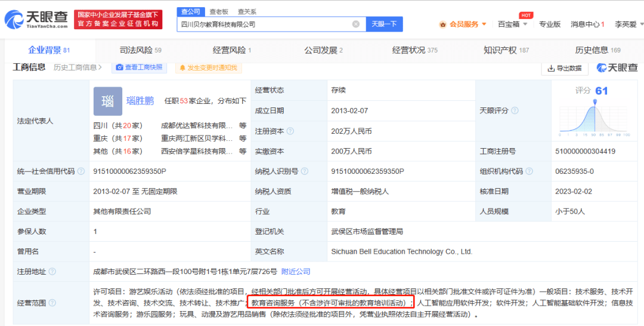
Task: Open 消息中心 notifications
Action: point(587,24)
